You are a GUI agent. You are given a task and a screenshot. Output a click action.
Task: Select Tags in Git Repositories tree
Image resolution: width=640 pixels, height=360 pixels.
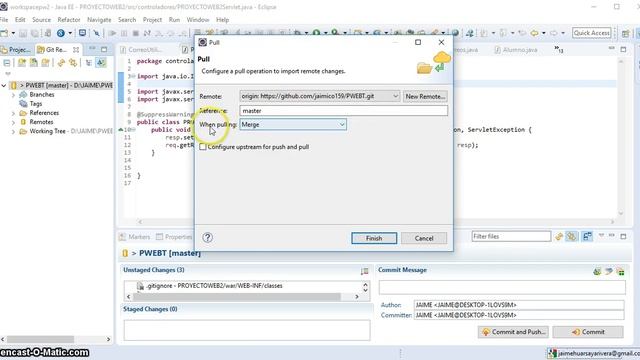point(36,104)
